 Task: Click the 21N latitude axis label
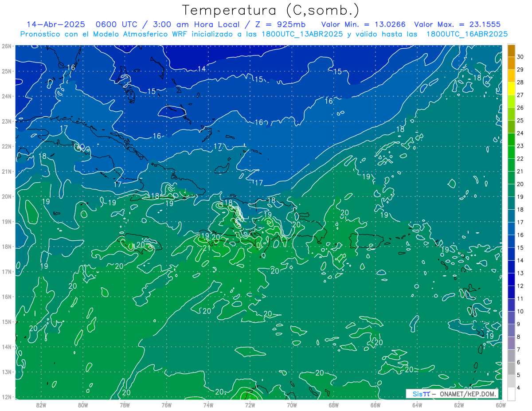pyautogui.click(x=6, y=171)
